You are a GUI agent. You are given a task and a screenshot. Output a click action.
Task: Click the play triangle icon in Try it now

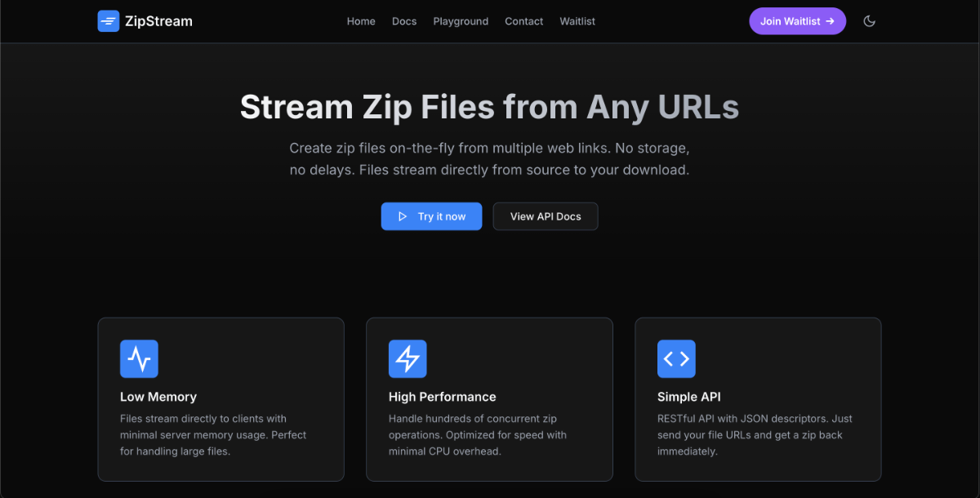click(x=403, y=216)
